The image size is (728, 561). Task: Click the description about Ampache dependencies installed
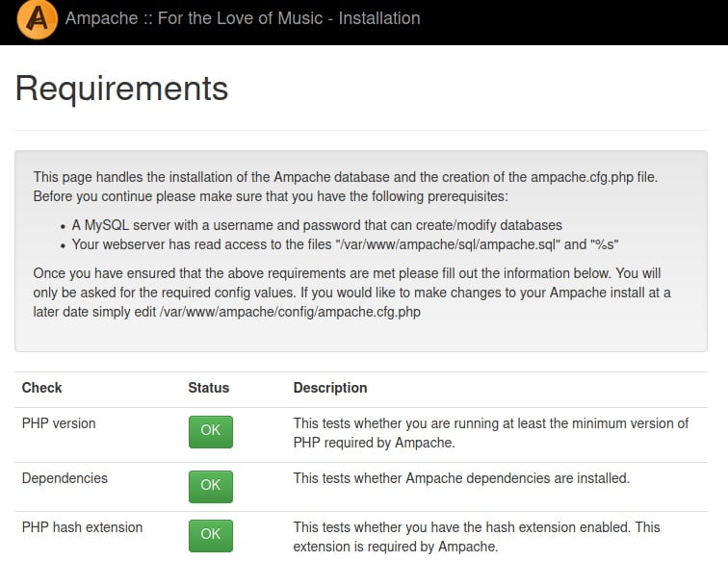[461, 478]
